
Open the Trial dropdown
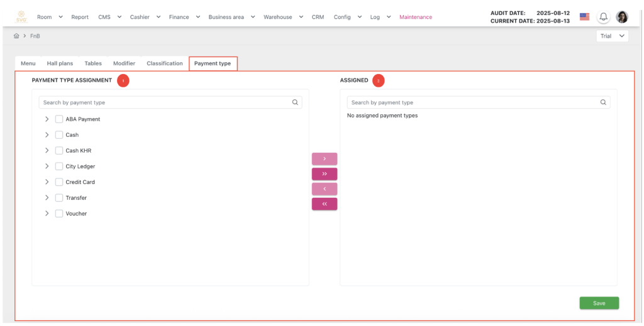[612, 36]
